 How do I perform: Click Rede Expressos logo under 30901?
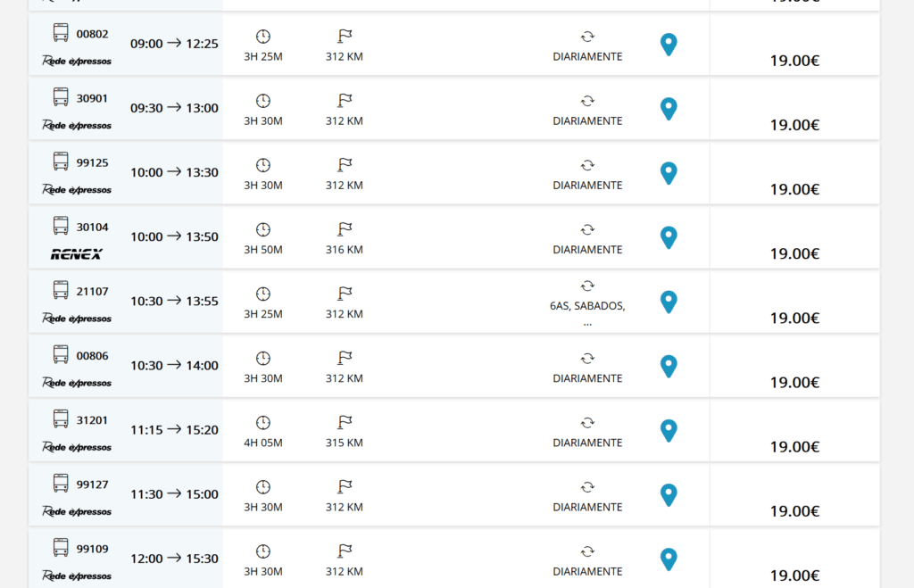tap(77, 125)
